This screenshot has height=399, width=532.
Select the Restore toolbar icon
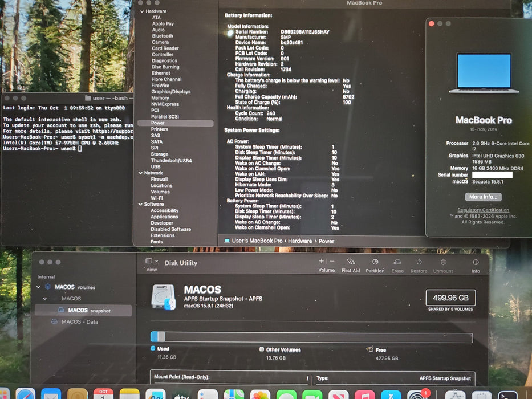[419, 262]
